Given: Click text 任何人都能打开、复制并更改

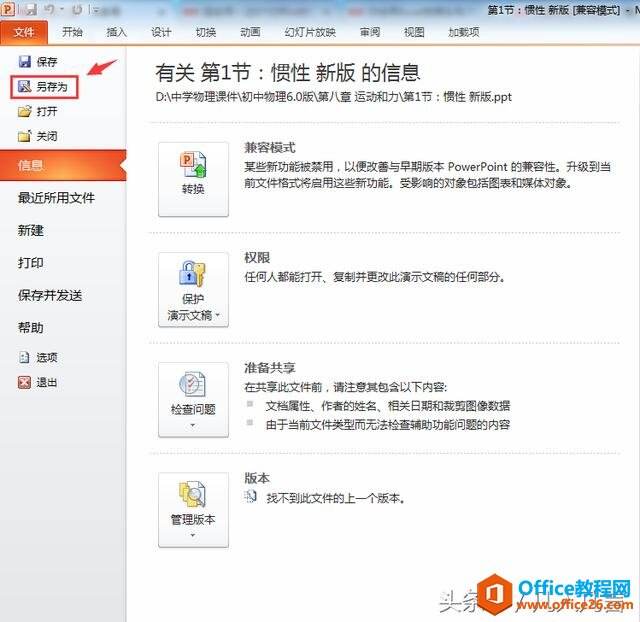Looking at the screenshot, I should point(374,277).
